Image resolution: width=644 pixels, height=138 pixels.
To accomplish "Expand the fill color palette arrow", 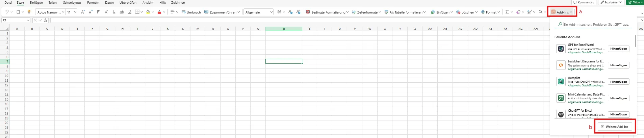I will coord(153,12).
